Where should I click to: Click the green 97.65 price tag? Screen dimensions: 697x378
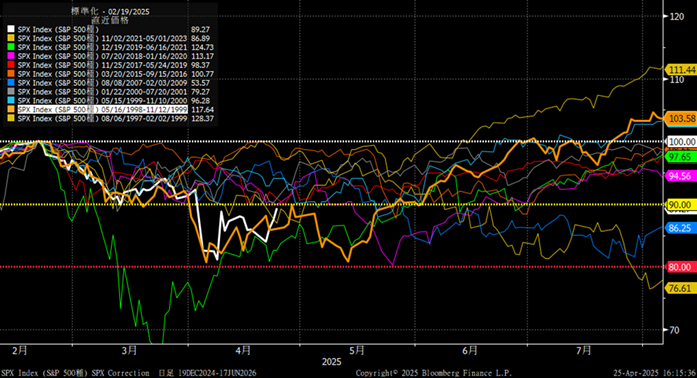(680, 157)
